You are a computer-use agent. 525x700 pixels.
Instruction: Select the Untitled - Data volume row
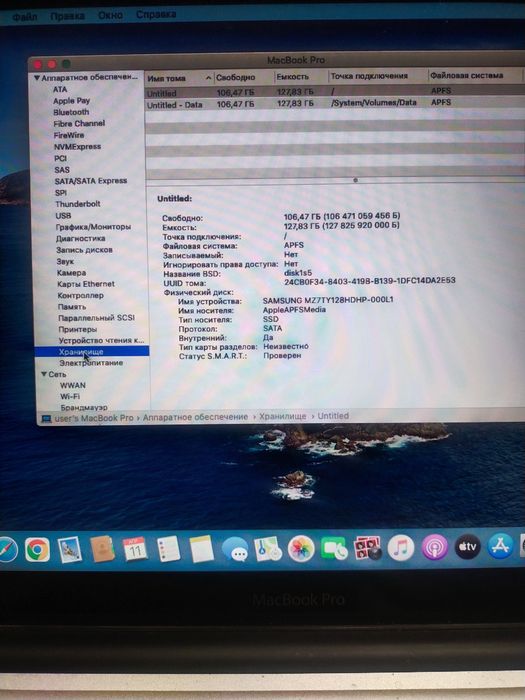pos(335,104)
